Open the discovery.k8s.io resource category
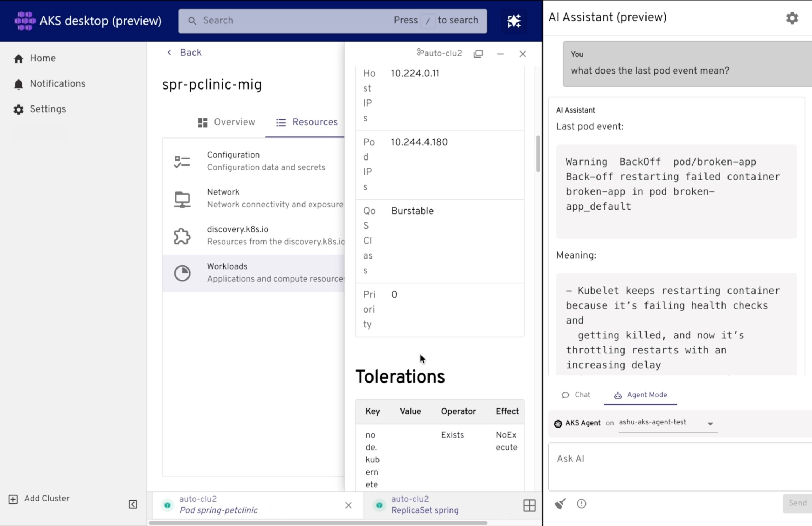Viewport: 812px width, 526px height. coord(254,236)
